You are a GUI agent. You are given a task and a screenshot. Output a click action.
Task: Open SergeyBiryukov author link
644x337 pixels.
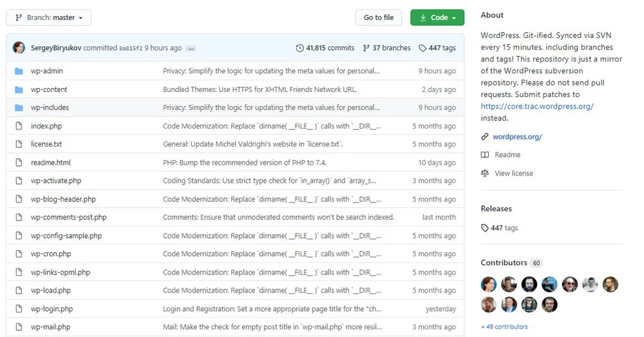click(x=56, y=48)
